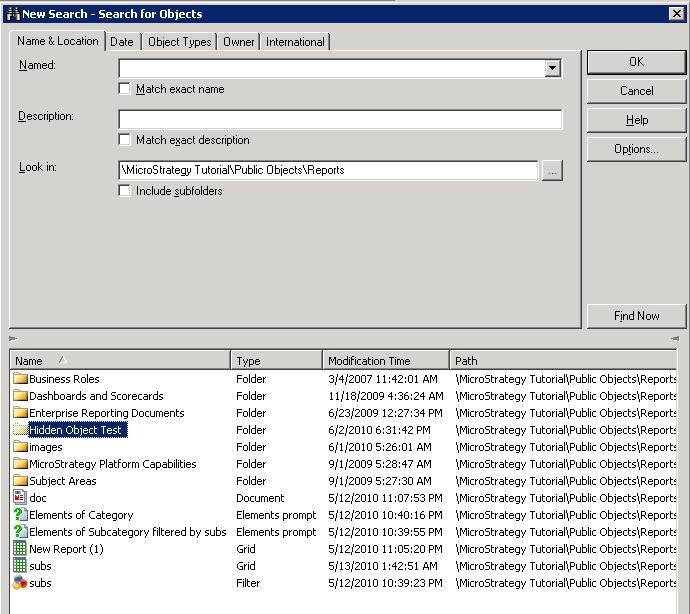Sort results by Type column header
This screenshot has height=614, width=690.
277,360
